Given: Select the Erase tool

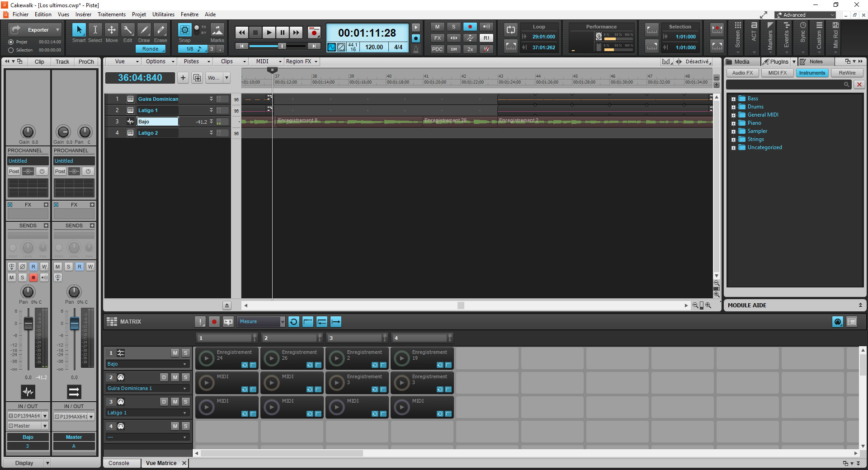Looking at the screenshot, I should point(160,30).
